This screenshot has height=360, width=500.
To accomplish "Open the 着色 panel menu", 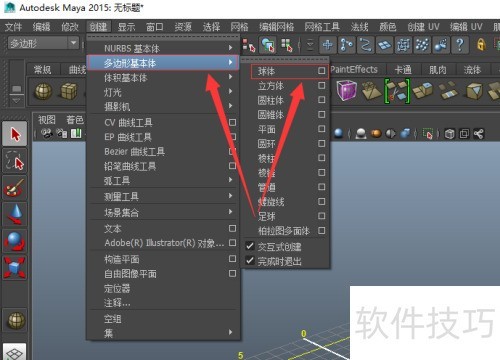I will (75, 120).
